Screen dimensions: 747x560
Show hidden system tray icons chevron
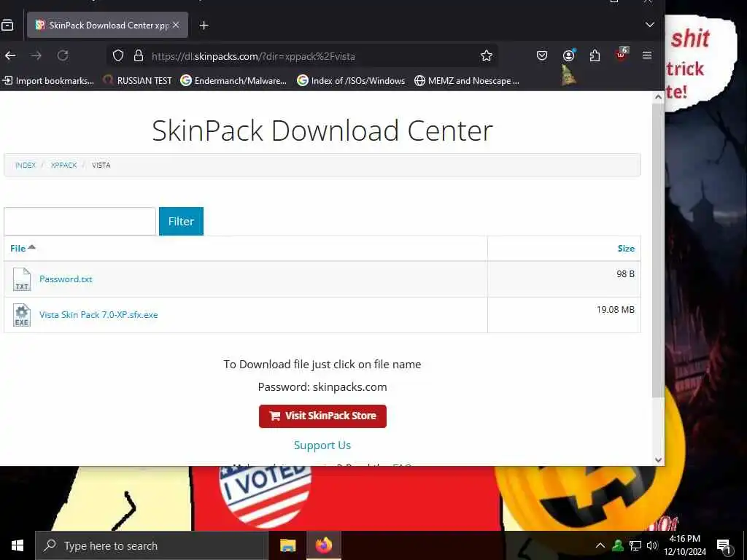600,545
